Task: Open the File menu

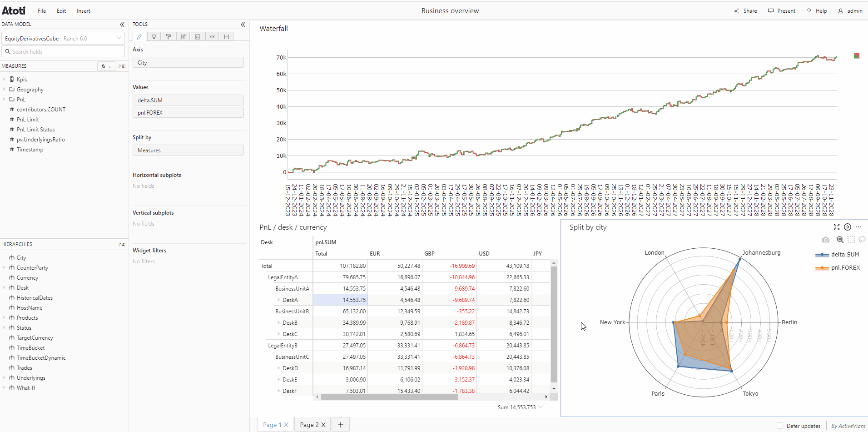Action: (42, 11)
